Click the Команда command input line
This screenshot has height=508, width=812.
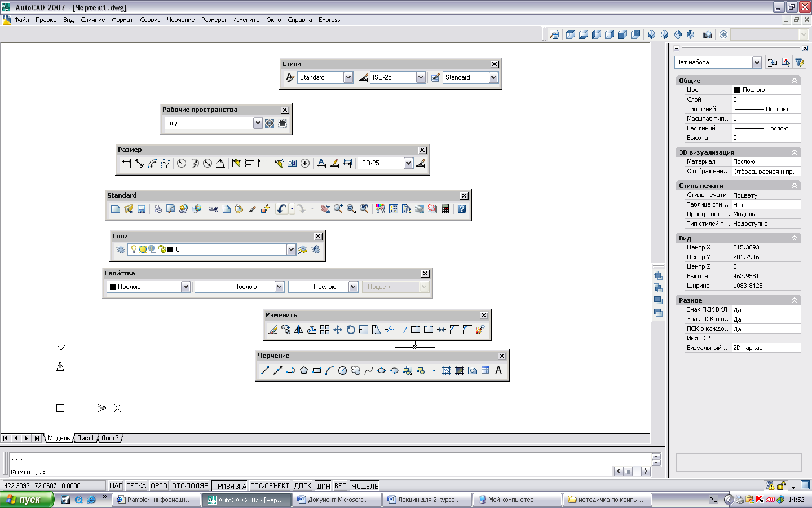pos(310,472)
